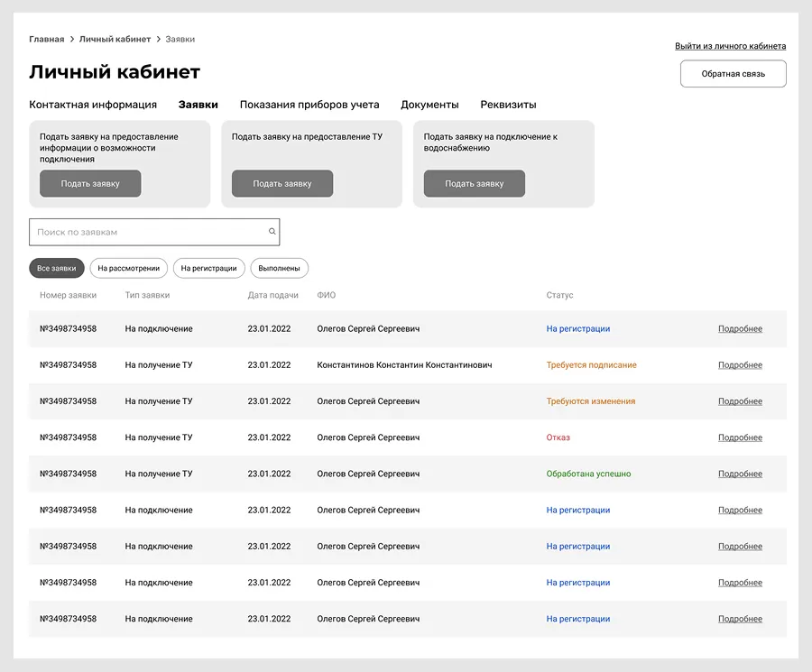Filter requests by 'На рассмотрении'

[129, 268]
